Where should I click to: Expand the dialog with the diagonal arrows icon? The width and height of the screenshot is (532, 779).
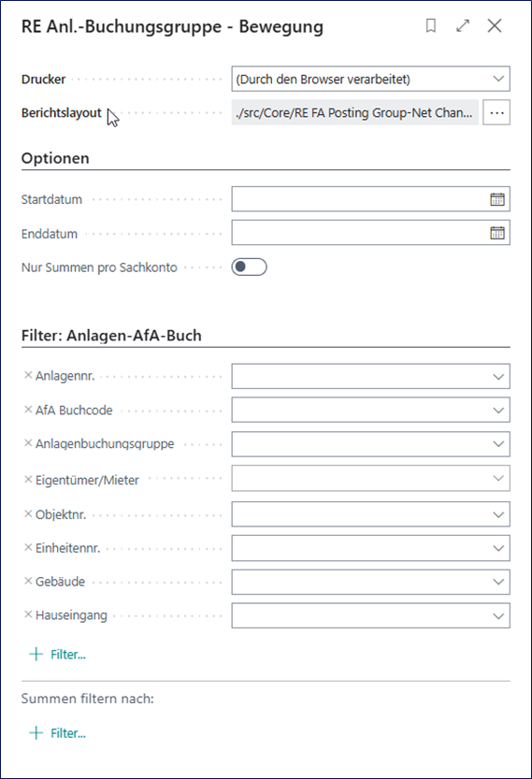tap(463, 26)
